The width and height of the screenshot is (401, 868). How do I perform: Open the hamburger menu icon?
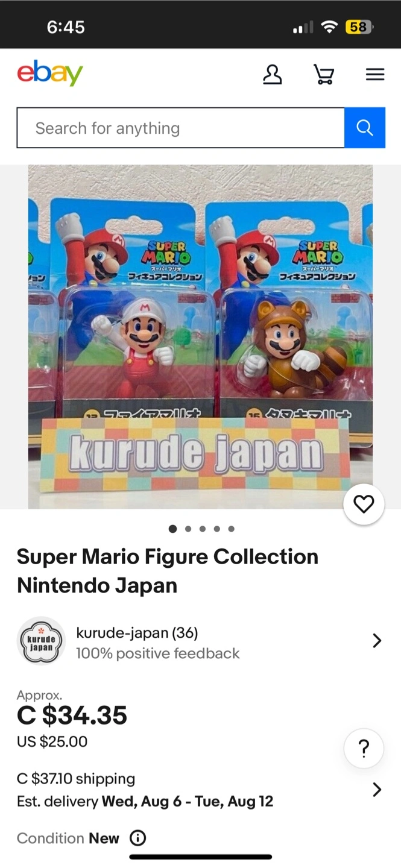375,75
